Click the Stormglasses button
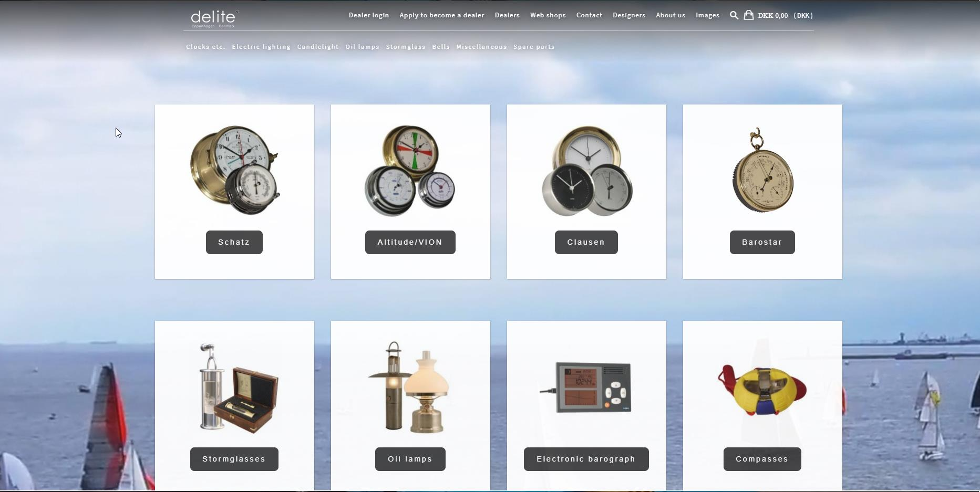The width and height of the screenshot is (980, 492). pos(234,459)
